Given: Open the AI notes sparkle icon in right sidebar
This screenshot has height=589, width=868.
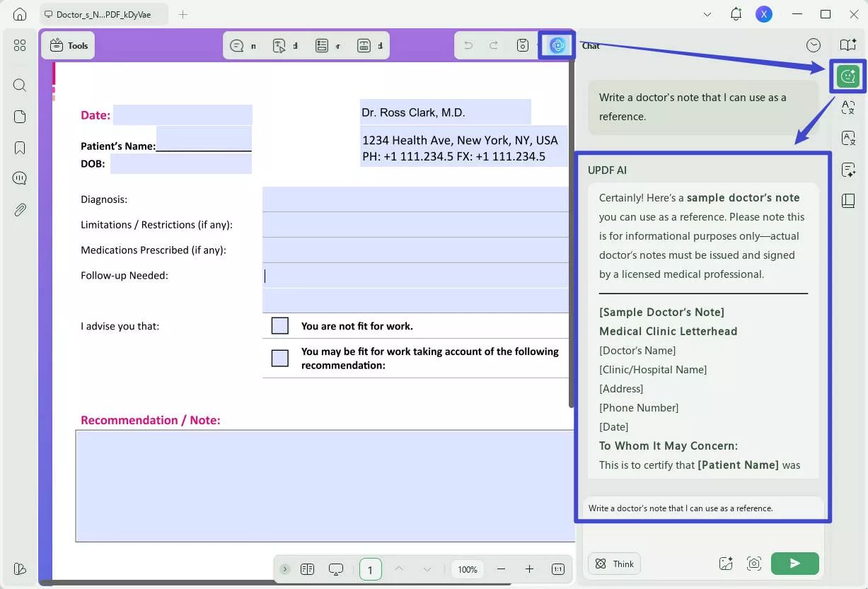Looking at the screenshot, I should tap(848, 170).
